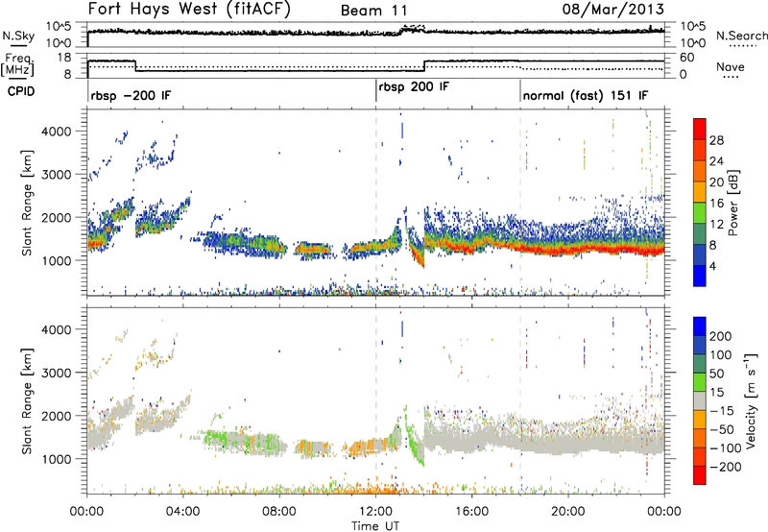
Task: Click the 'Nave' legend label
Action: point(731,66)
